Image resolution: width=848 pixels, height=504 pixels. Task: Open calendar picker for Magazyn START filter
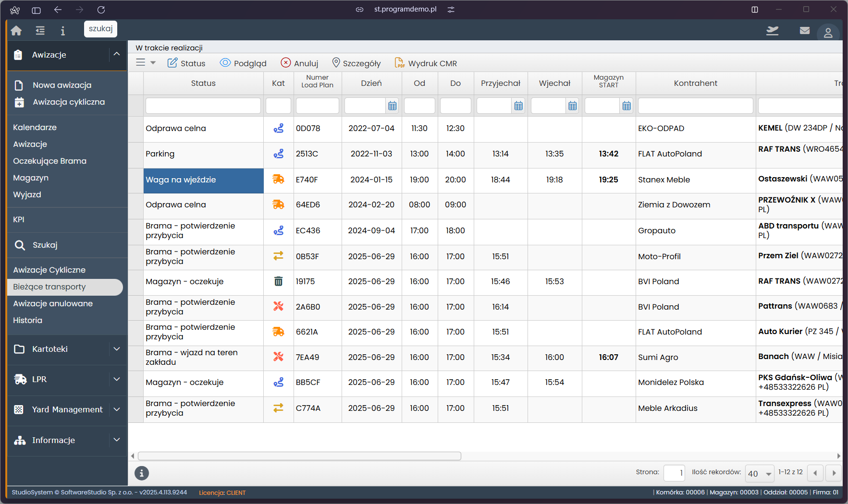click(x=627, y=106)
